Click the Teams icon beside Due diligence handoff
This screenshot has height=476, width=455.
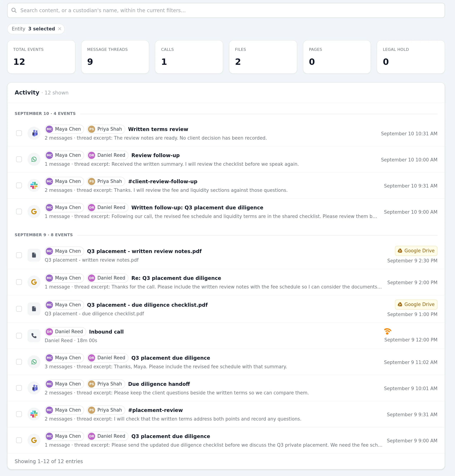click(x=34, y=388)
